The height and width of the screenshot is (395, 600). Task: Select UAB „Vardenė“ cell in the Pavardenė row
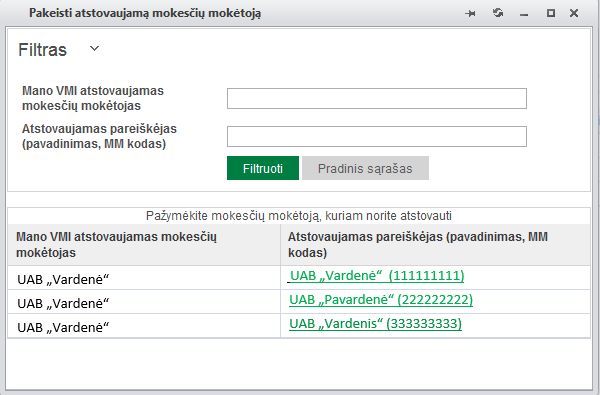click(144, 302)
